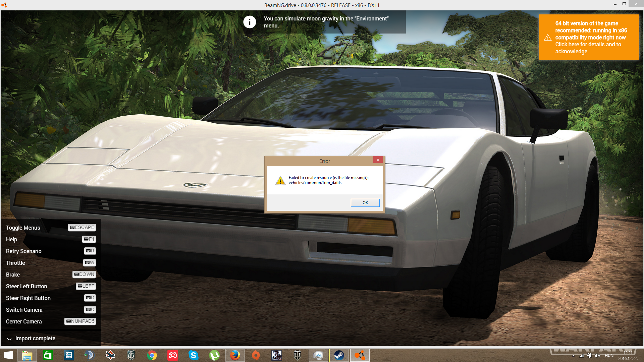
Task: Click the Center Camera label
Action: [24, 321]
